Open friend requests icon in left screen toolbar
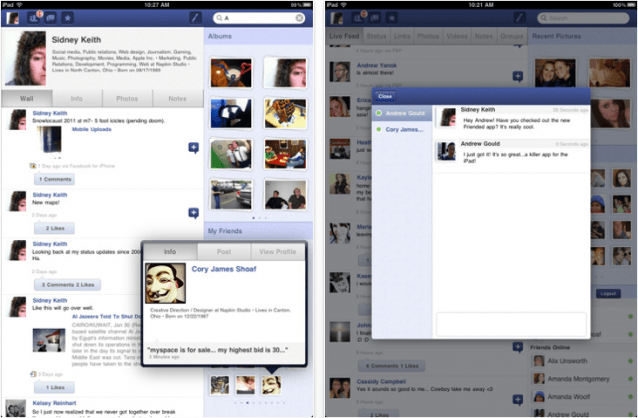The width and height of the screenshot is (638, 418). 34,18
